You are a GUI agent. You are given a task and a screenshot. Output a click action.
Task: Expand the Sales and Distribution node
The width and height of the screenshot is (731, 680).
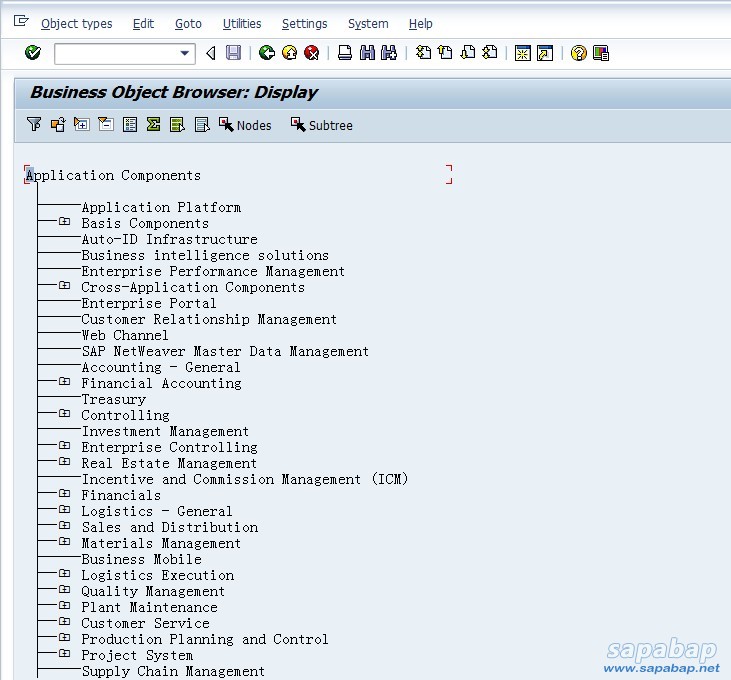click(x=64, y=525)
